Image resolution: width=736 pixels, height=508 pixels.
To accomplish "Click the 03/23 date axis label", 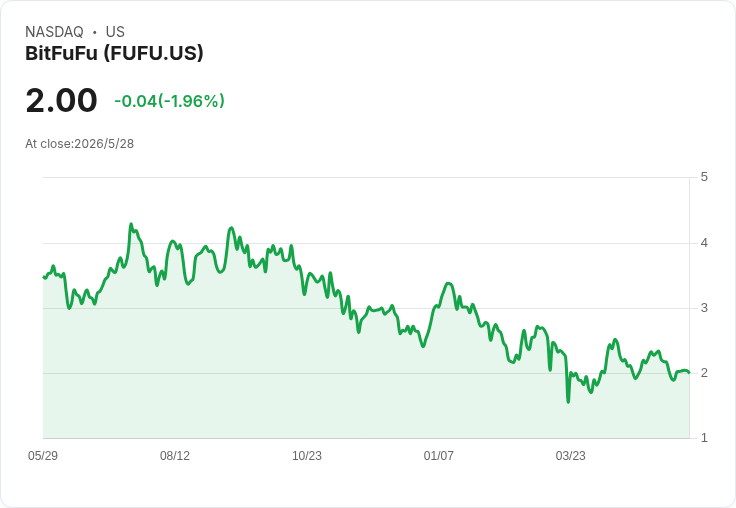I will 570,456.
